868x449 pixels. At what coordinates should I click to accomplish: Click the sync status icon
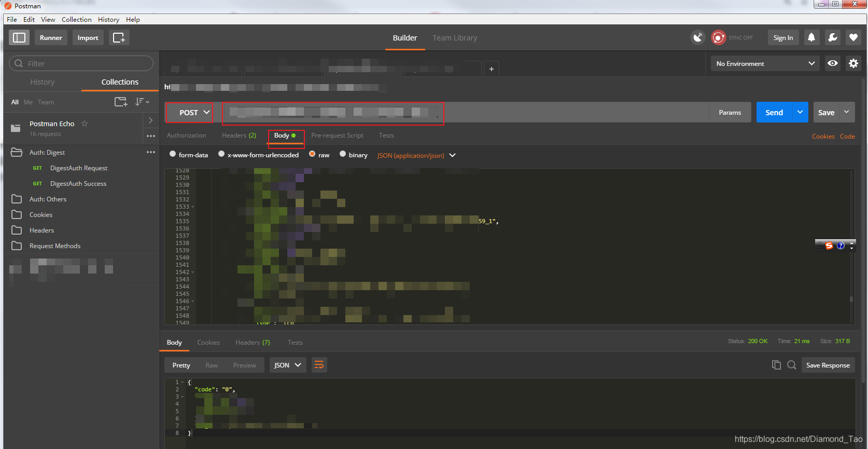718,37
